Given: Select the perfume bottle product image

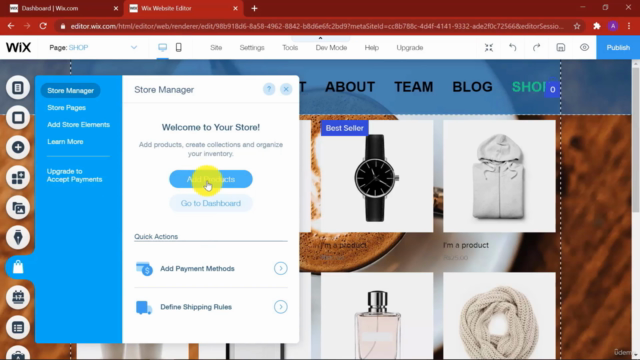Looking at the screenshot, I should point(377,316).
